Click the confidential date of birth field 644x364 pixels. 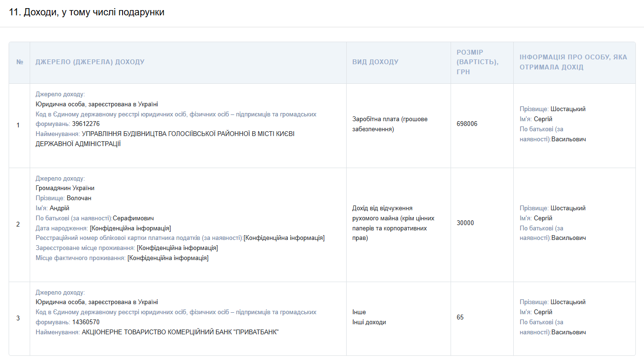click(130, 228)
